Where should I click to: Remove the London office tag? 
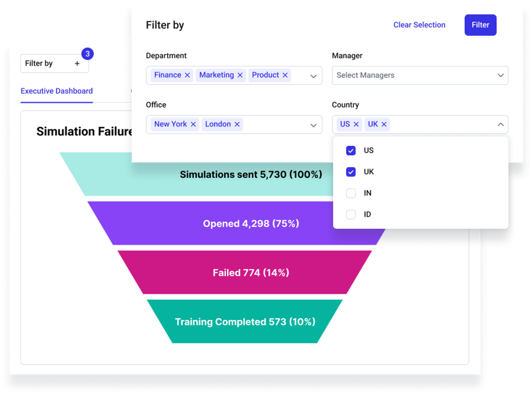tap(237, 124)
